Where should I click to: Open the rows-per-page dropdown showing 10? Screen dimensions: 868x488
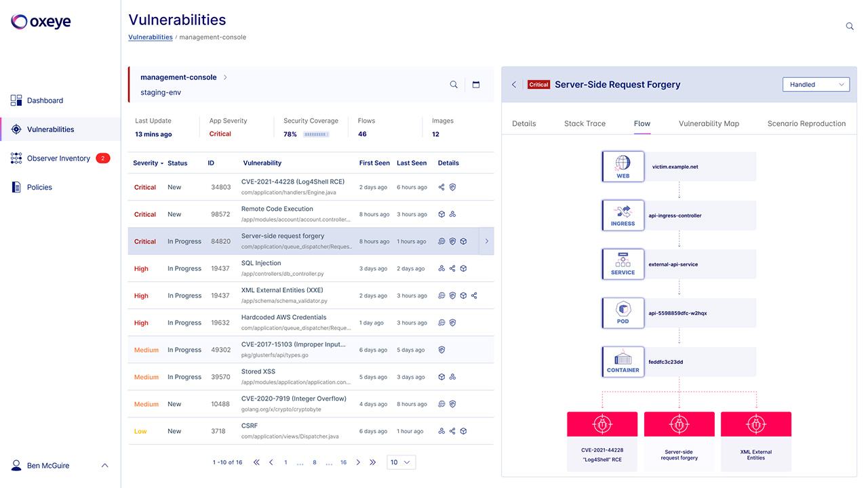coord(401,462)
